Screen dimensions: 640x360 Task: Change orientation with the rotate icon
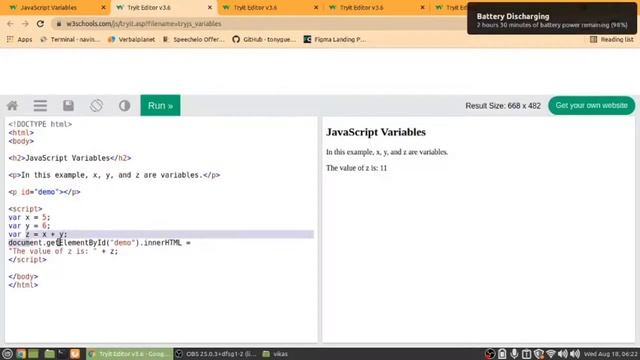[x=96, y=106]
